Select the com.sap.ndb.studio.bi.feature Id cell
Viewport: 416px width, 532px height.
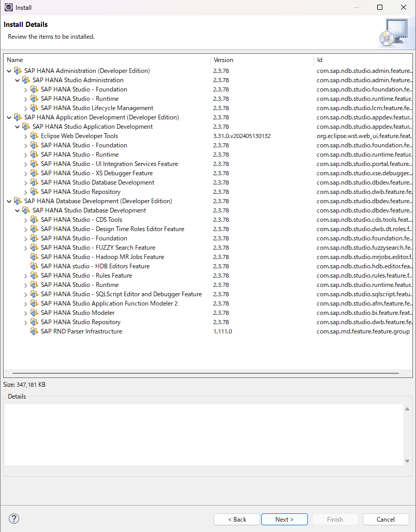[364, 313]
